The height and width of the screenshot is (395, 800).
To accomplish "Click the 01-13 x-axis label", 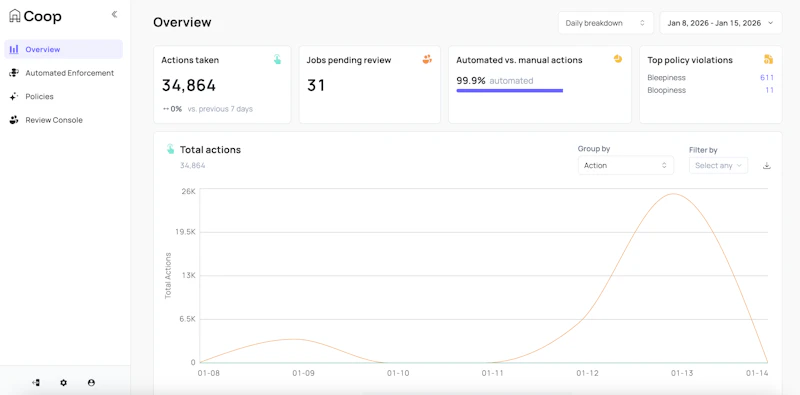I will 682,373.
